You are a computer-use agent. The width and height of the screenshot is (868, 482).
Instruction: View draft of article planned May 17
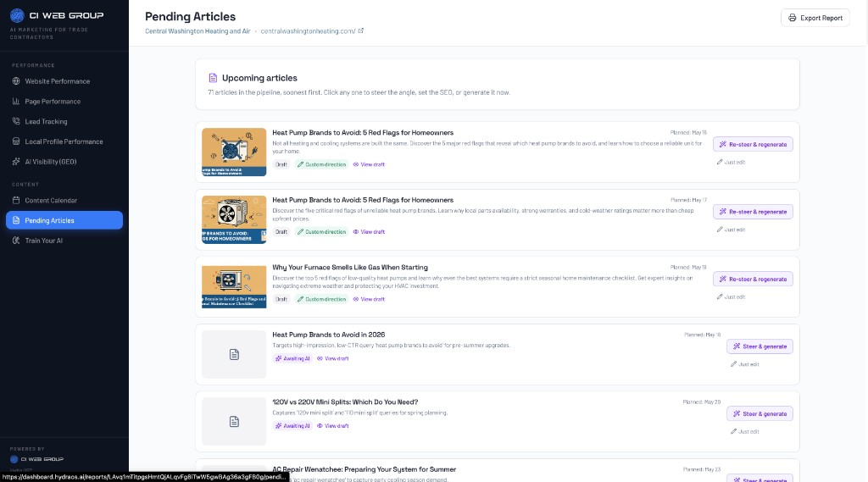coord(369,232)
